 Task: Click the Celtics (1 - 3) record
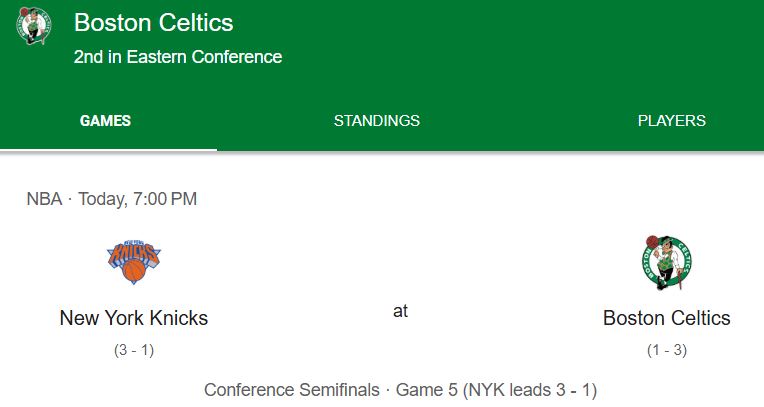[667, 350]
